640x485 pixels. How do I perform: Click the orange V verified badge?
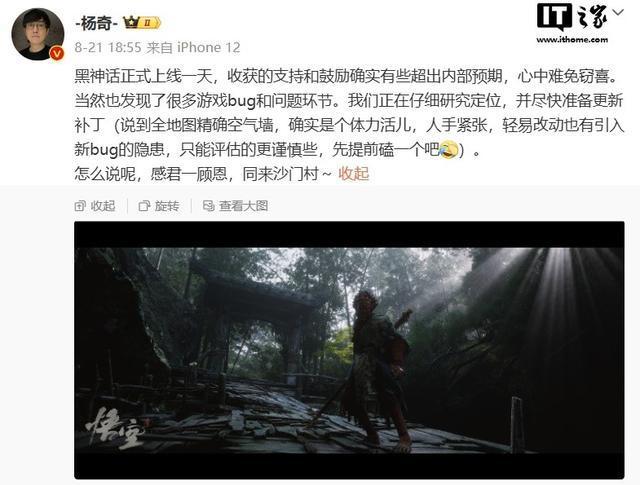point(57,53)
